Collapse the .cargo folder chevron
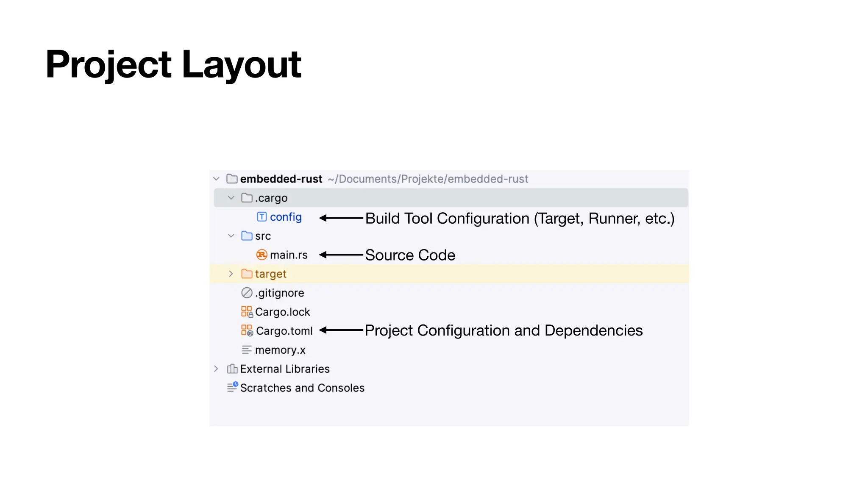This screenshot has width=868, height=488. coord(231,198)
